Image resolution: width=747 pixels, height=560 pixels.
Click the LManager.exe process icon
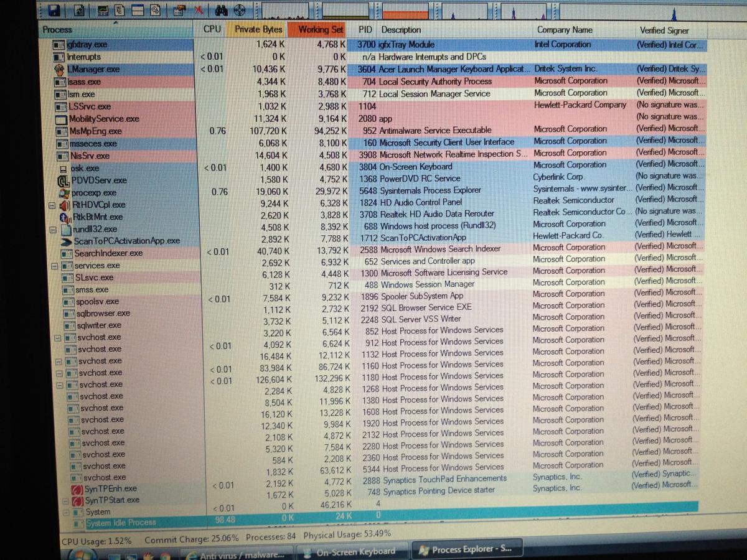coord(59,69)
